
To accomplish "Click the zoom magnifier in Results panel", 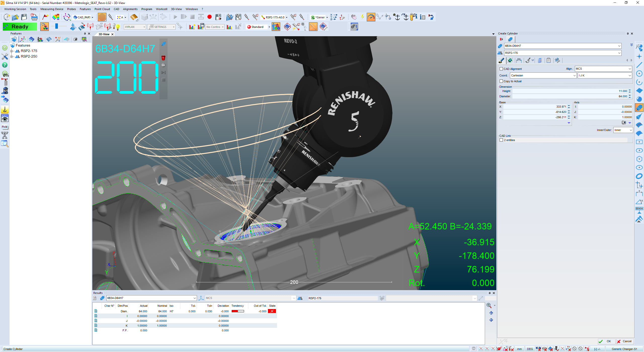I will tap(489, 305).
